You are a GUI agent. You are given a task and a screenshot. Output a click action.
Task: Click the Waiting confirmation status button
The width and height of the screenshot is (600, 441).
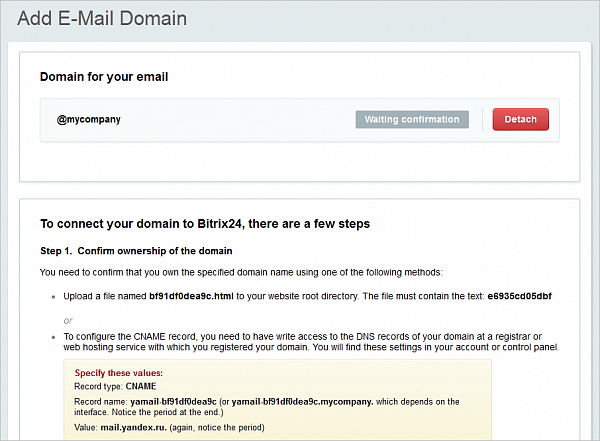pos(412,119)
